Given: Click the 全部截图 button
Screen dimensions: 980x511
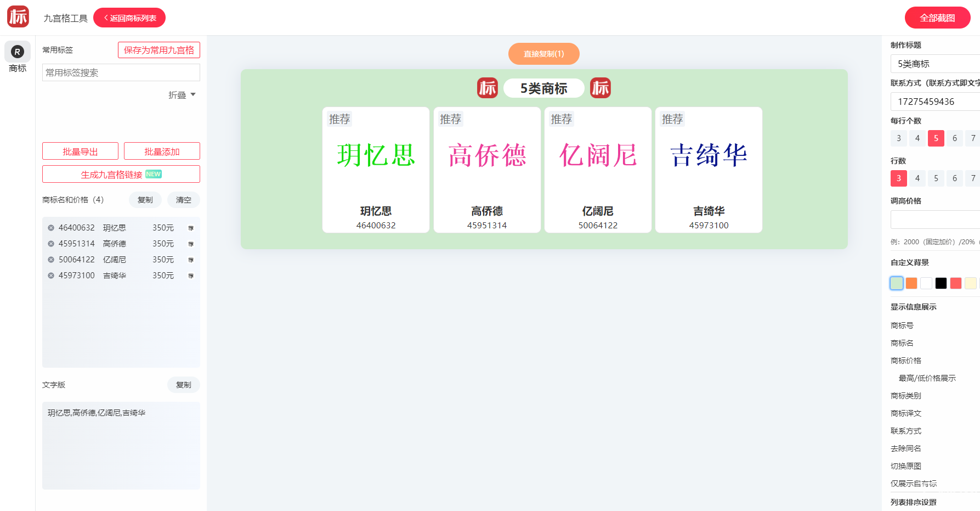Looking at the screenshot, I should point(937,18).
